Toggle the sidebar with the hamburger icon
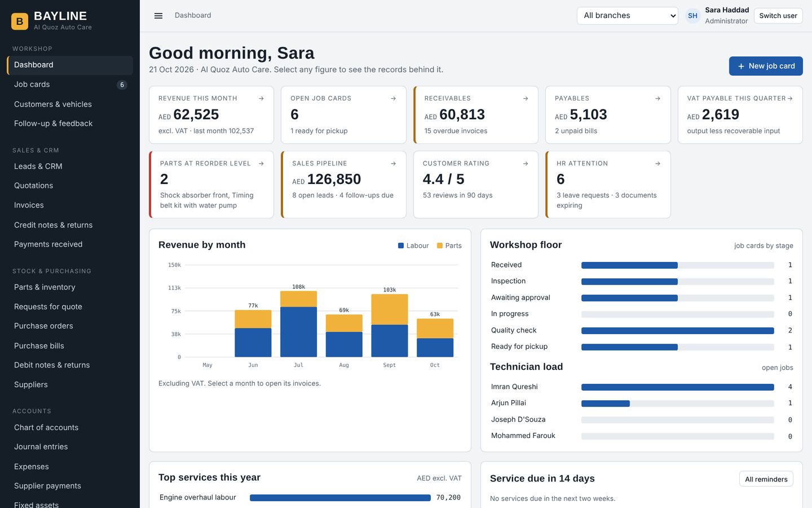Screen dimensions: 812x508 pos(158,16)
